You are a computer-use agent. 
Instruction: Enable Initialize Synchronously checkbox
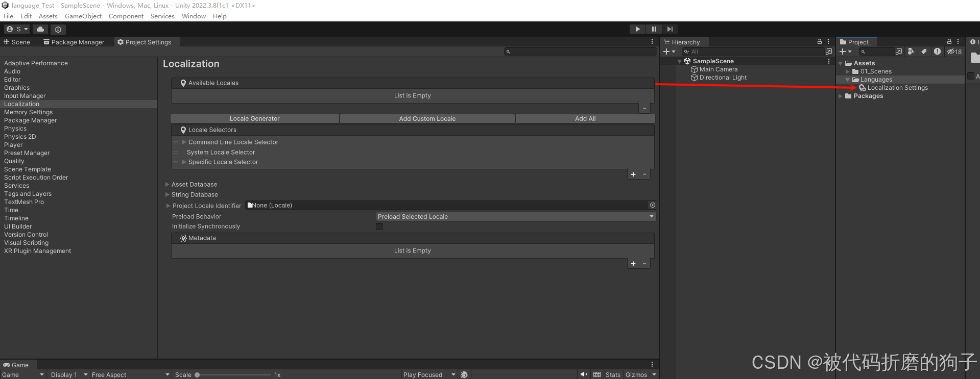point(379,226)
